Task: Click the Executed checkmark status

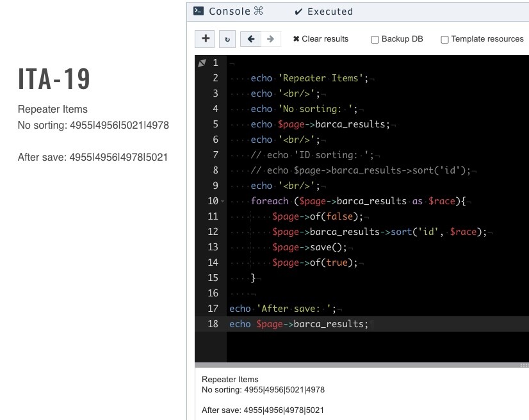Action: 323,12
